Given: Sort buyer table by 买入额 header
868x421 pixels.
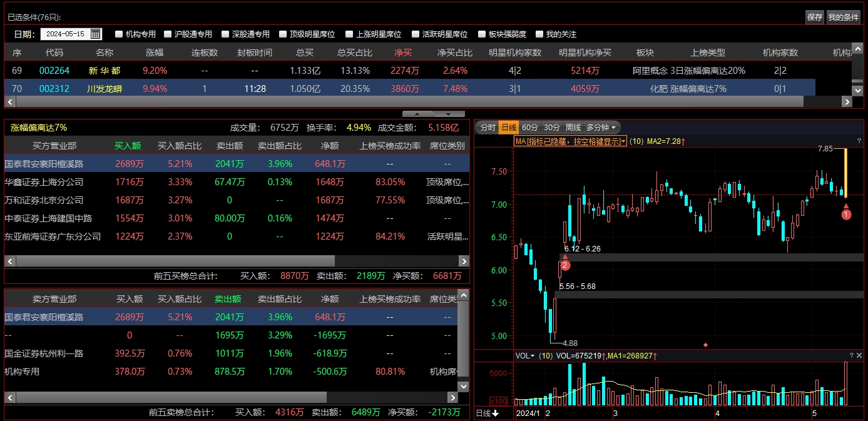Looking at the screenshot, I should pyautogui.click(x=128, y=146).
